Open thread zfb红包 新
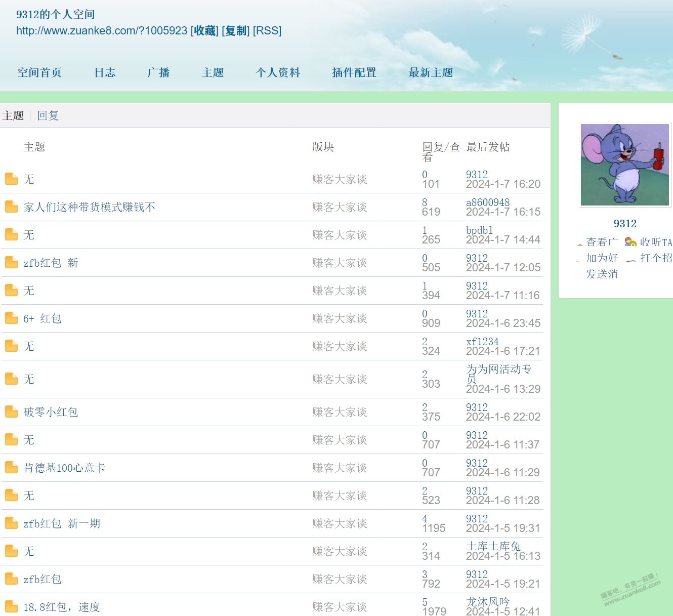 (51, 263)
